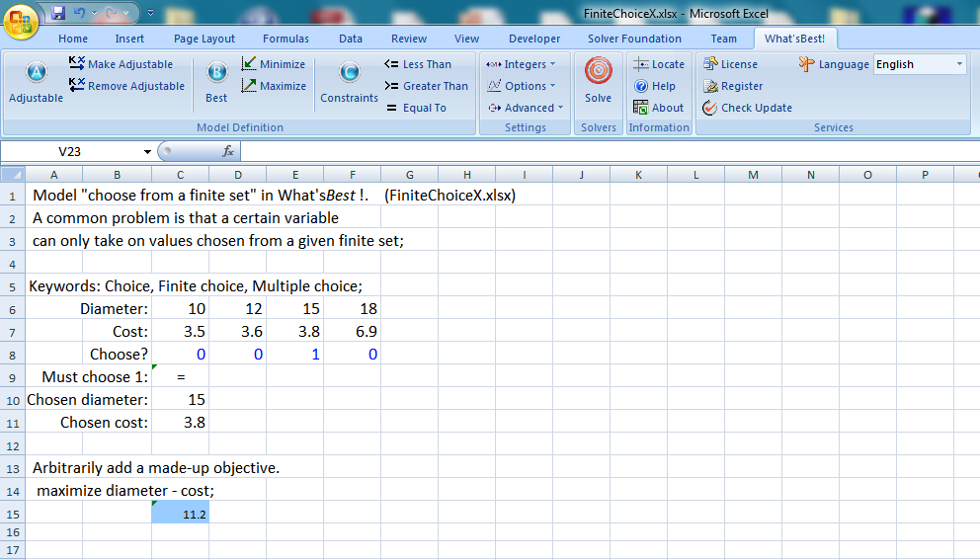This screenshot has width=980, height=560.
Task: Open the Page Layout tab
Action: click(204, 39)
